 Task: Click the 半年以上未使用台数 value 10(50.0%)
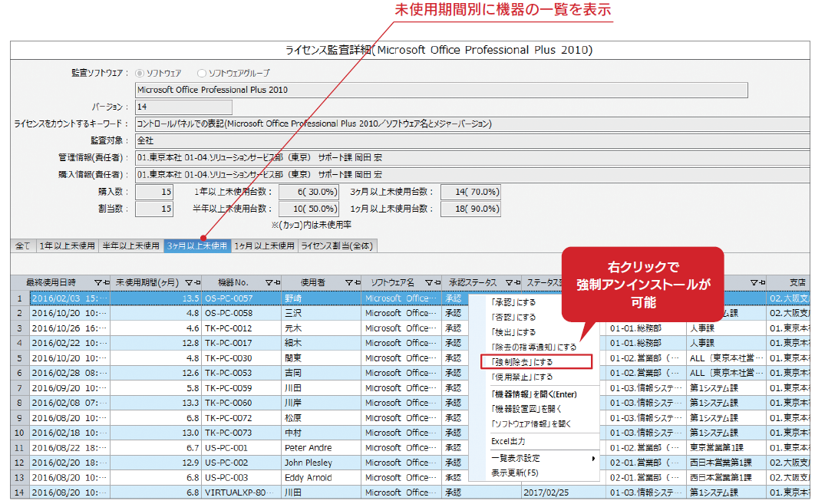click(x=309, y=209)
